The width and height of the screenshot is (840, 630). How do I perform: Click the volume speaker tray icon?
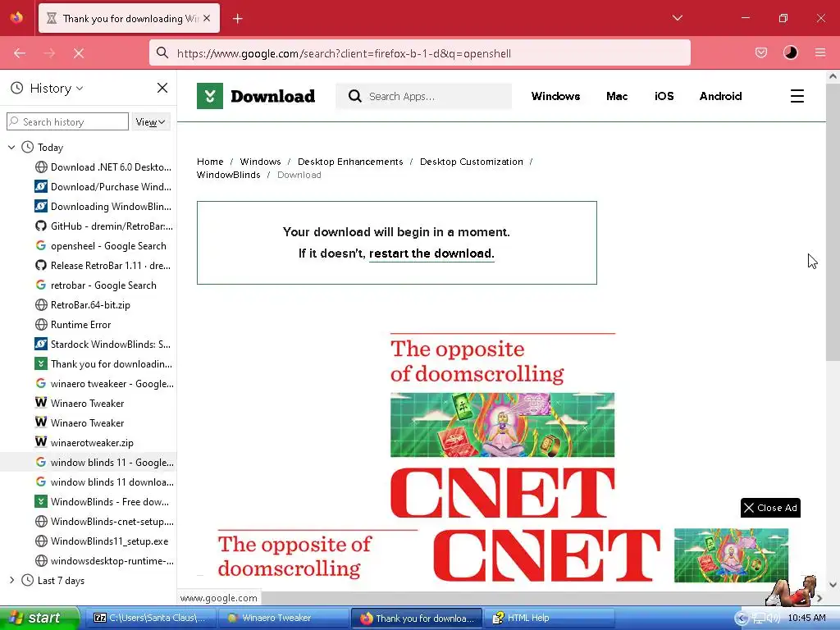[x=774, y=619]
